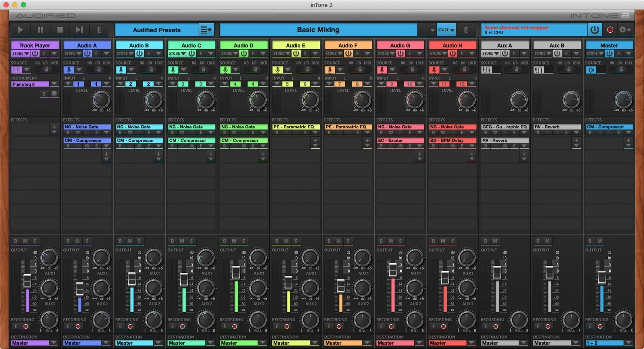644x349 pixels.
Task: Select the microphone source icon on Audio A
Action: click(x=69, y=70)
